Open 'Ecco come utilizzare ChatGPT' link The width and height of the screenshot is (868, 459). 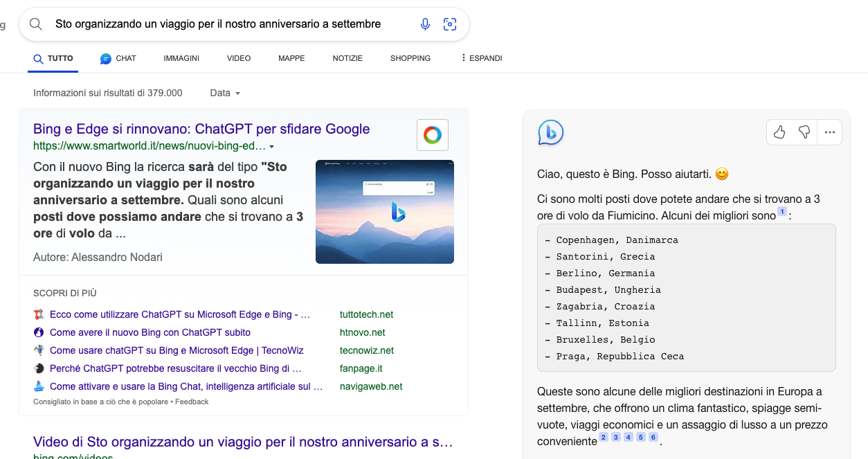[x=180, y=314]
